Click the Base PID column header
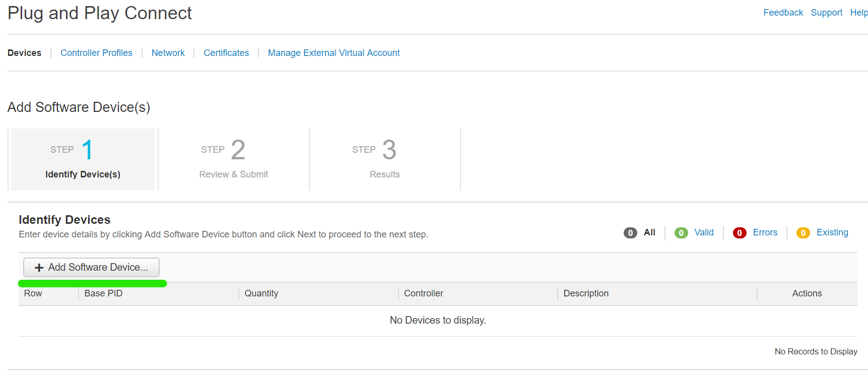Image resolution: width=868 pixels, height=371 pixels. pos(103,293)
